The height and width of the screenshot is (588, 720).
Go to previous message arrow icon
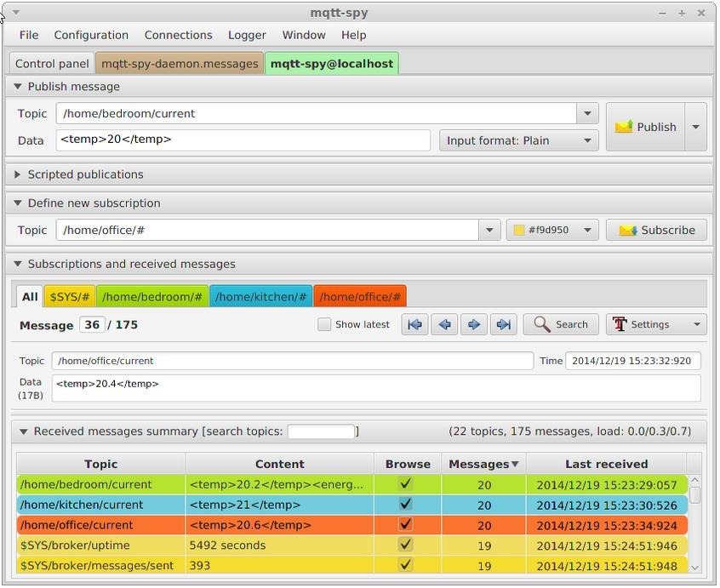click(444, 324)
